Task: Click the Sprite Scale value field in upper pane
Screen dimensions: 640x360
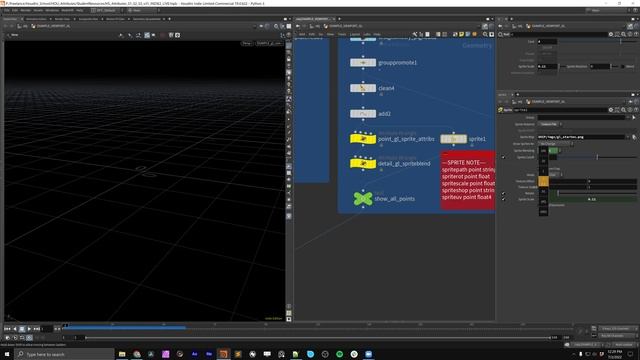Action: (x=547, y=66)
